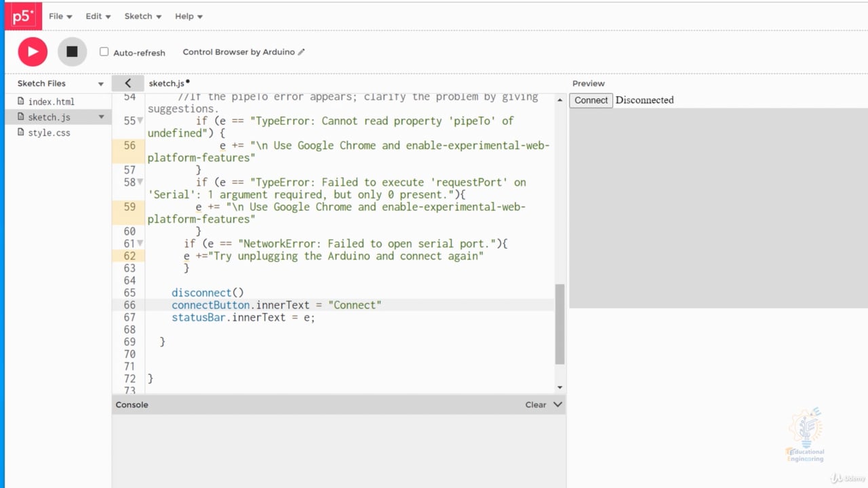The image size is (868, 488).
Task: Click the editor vertical scrollbar thumb
Action: (559, 324)
